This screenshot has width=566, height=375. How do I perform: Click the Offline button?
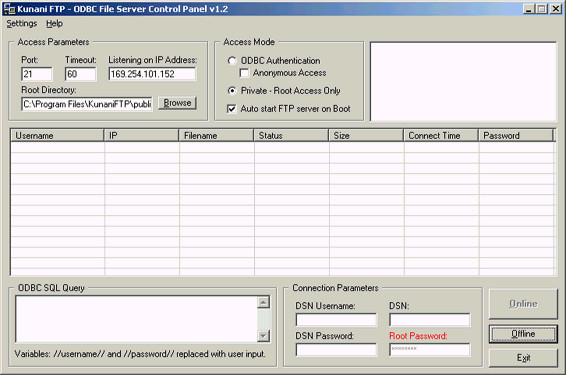523,334
